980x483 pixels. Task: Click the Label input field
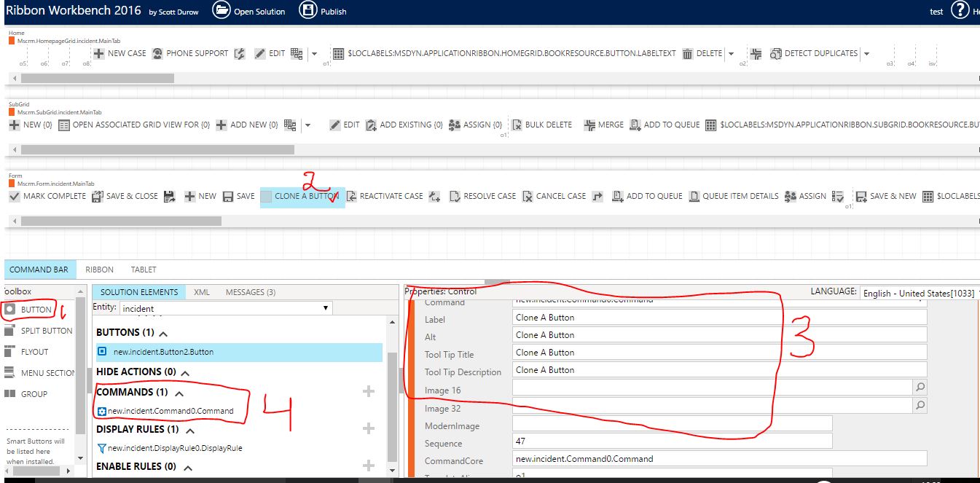[720, 318]
